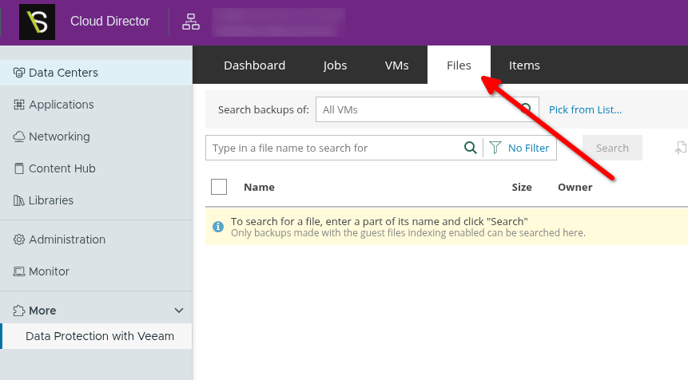Click the Cloud Director logo icon

click(x=37, y=22)
